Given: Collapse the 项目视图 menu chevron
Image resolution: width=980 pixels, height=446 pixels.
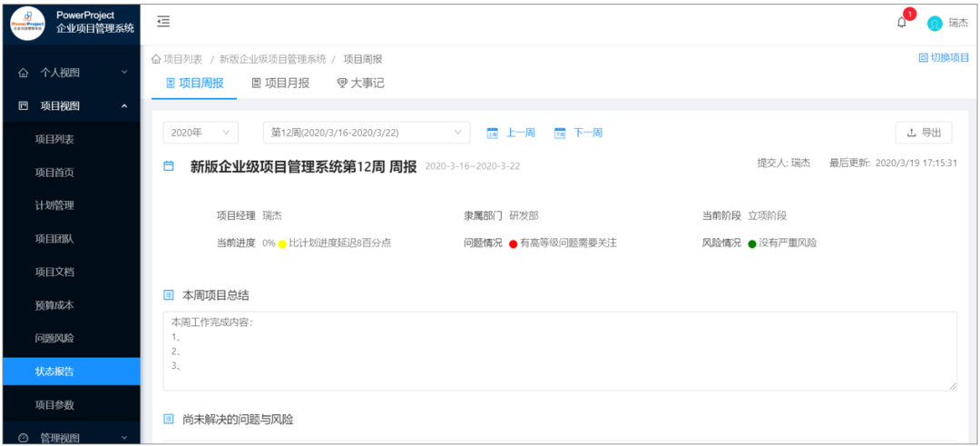Looking at the screenshot, I should [x=123, y=105].
